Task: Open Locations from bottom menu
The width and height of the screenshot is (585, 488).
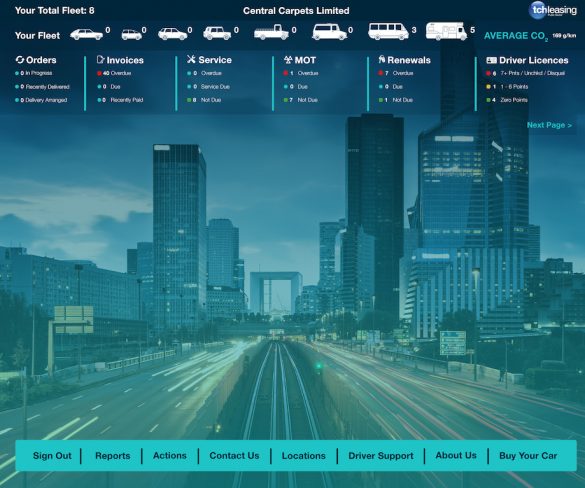Action: (304, 456)
